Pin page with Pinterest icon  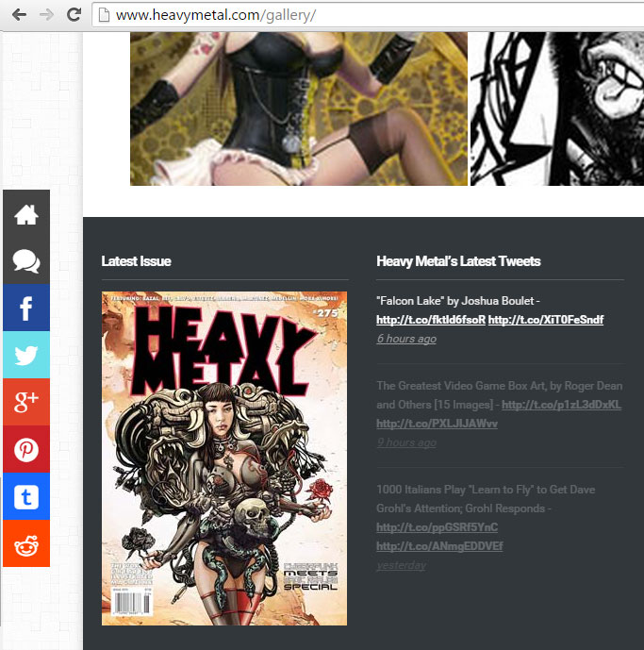(x=26, y=449)
